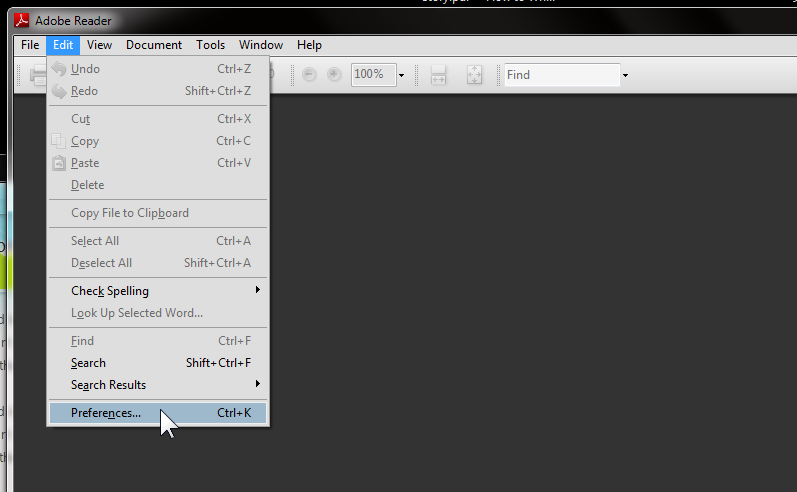Click the zoom out minus icon
Viewport: 797px width, 492px height.
(309, 75)
